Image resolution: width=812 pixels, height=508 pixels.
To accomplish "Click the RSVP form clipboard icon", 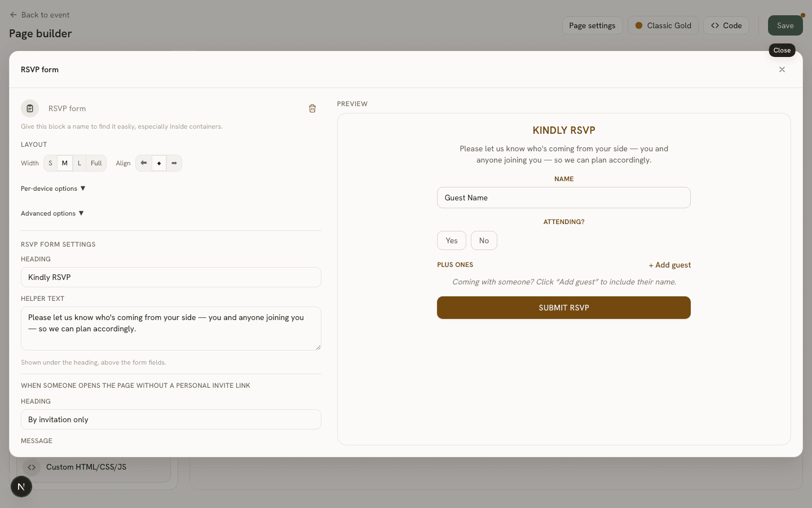I will 30,108.
